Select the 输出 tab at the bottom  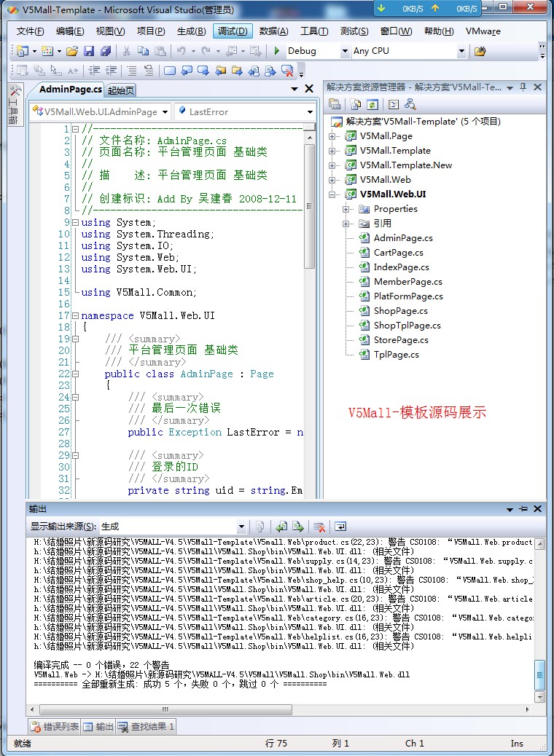coord(98,727)
